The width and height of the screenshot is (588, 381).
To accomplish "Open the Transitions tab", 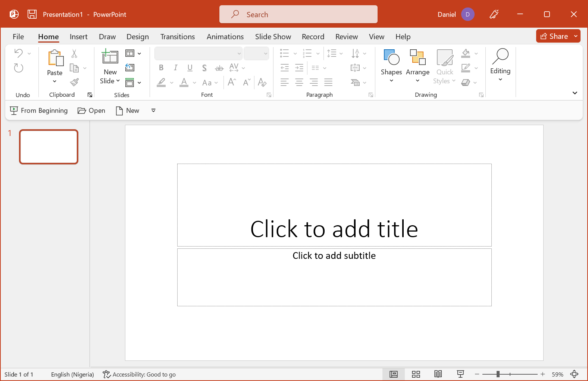I will click(x=177, y=37).
